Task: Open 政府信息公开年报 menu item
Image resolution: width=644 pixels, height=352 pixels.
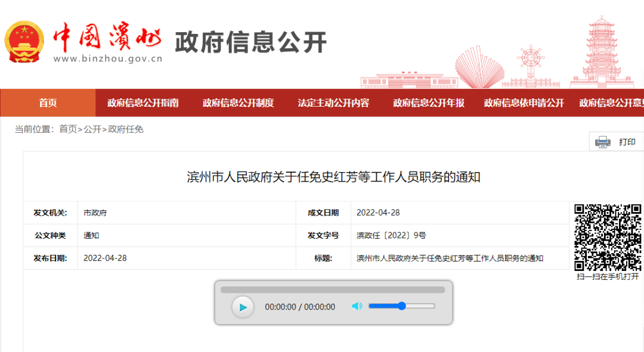Action: coord(429,103)
